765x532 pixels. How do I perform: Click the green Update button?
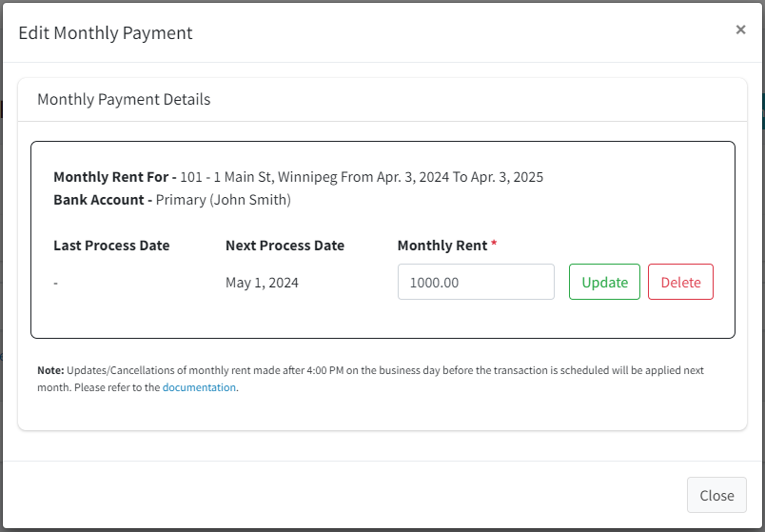604,282
